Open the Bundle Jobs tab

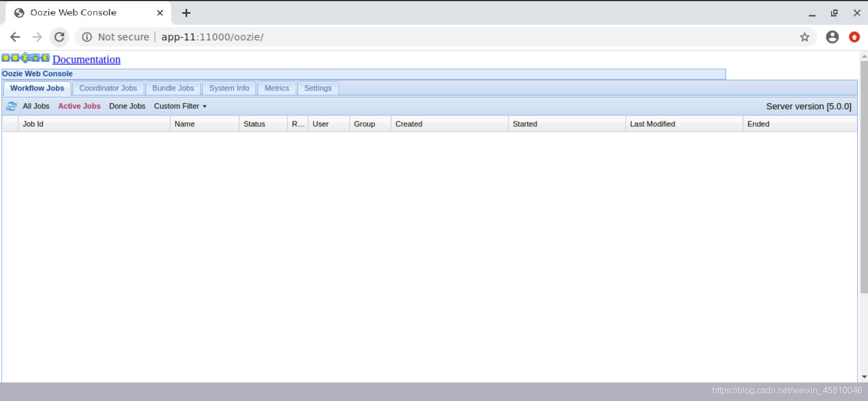point(173,88)
